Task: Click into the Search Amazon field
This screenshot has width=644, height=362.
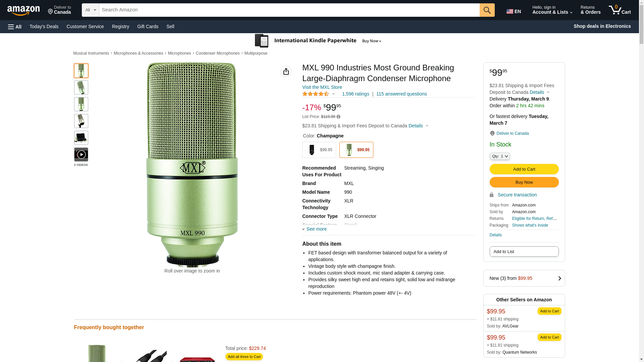Action: click(x=289, y=10)
